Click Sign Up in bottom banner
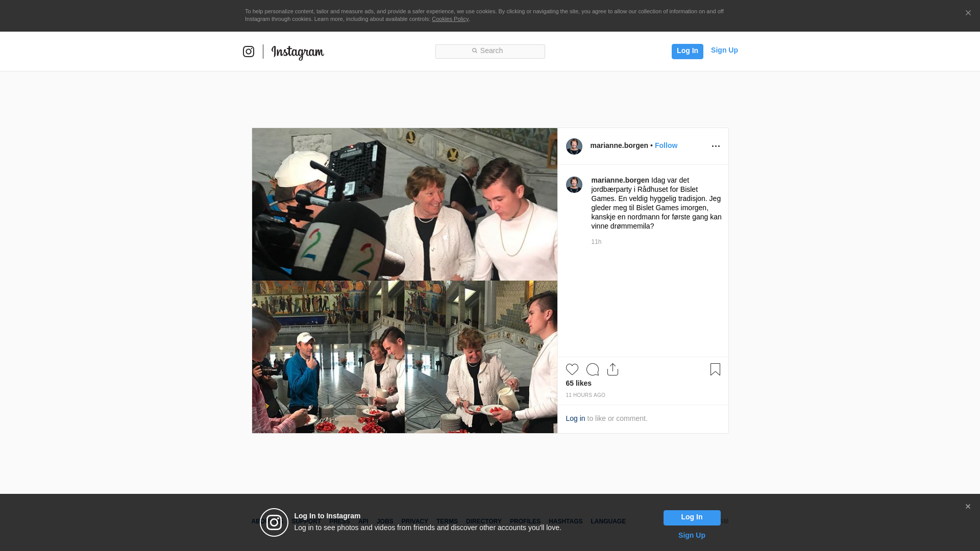The height and width of the screenshot is (551, 980). pos(692,535)
